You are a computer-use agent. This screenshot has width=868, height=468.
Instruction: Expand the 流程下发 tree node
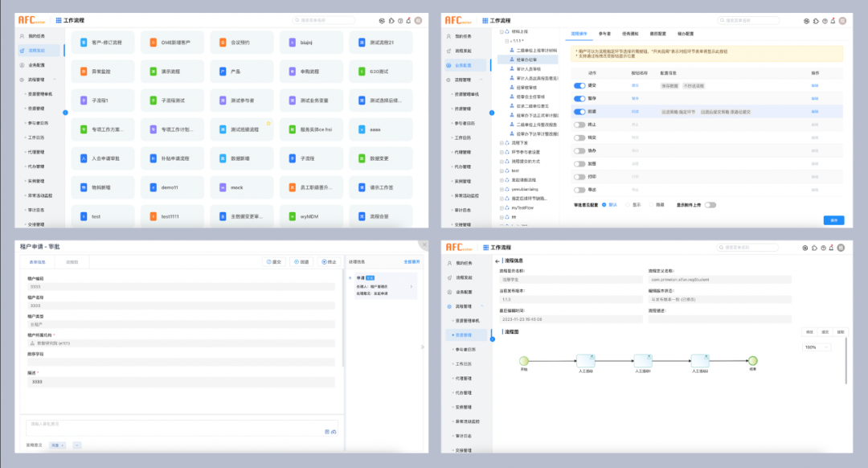point(502,143)
